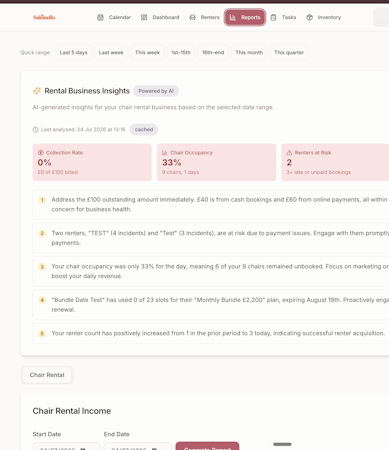Screen dimensions: 389x450
Task: Click the £0 of £100 billed text
Action: click(x=58, y=172)
